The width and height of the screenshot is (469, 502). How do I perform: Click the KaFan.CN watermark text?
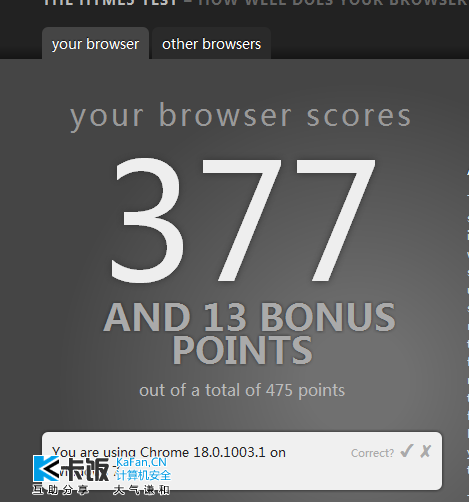pyautogui.click(x=141, y=462)
